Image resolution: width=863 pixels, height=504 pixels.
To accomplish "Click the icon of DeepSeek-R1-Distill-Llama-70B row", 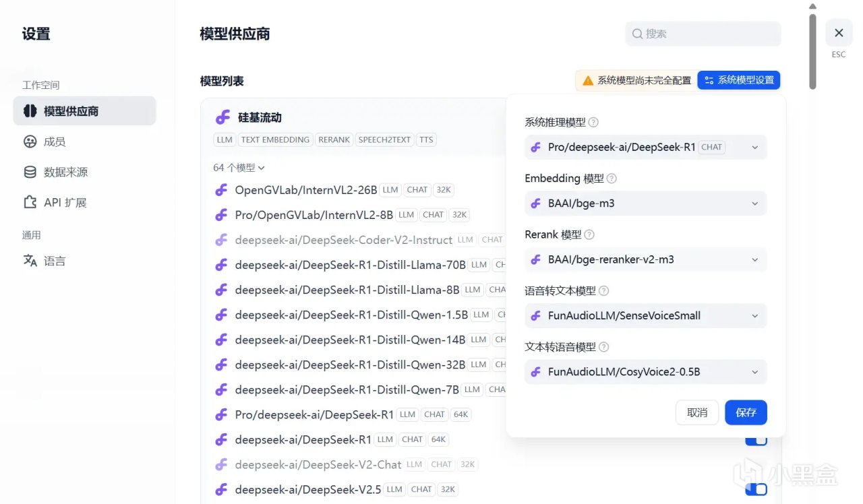I will pyautogui.click(x=221, y=265).
